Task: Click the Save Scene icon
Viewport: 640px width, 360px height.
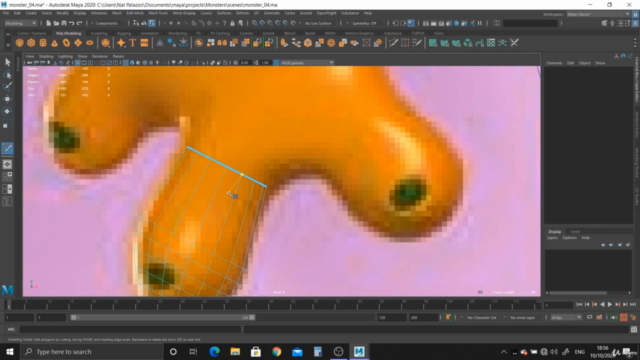Action: coord(64,23)
